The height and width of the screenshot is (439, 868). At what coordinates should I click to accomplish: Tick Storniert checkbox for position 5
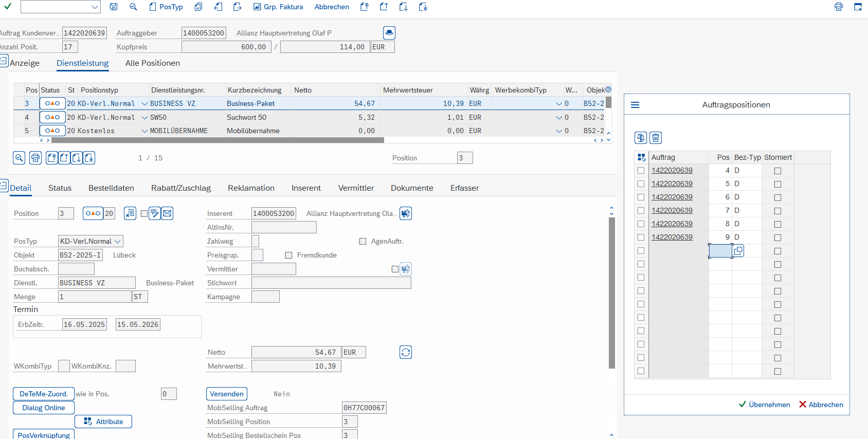pos(777,184)
